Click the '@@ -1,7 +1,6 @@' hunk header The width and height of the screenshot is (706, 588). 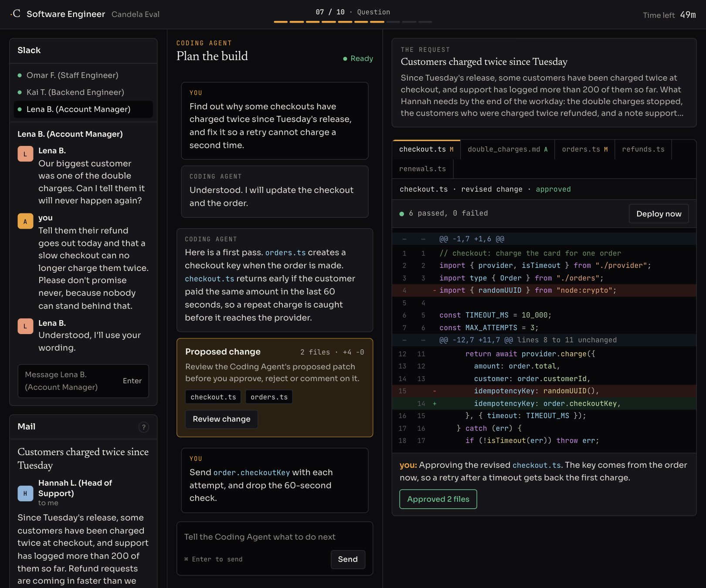tap(472, 239)
